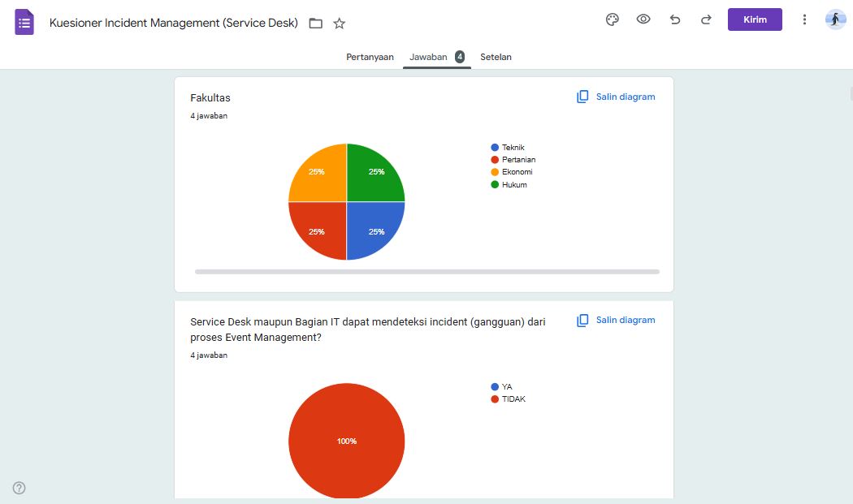This screenshot has width=853, height=504.
Task: Open the help question mark icon
Action: pos(19,488)
